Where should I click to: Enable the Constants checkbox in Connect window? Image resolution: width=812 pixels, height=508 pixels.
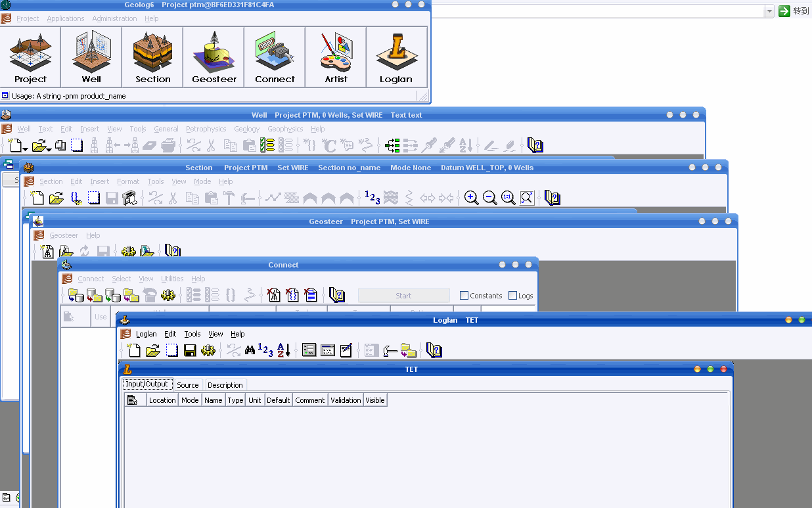464,296
